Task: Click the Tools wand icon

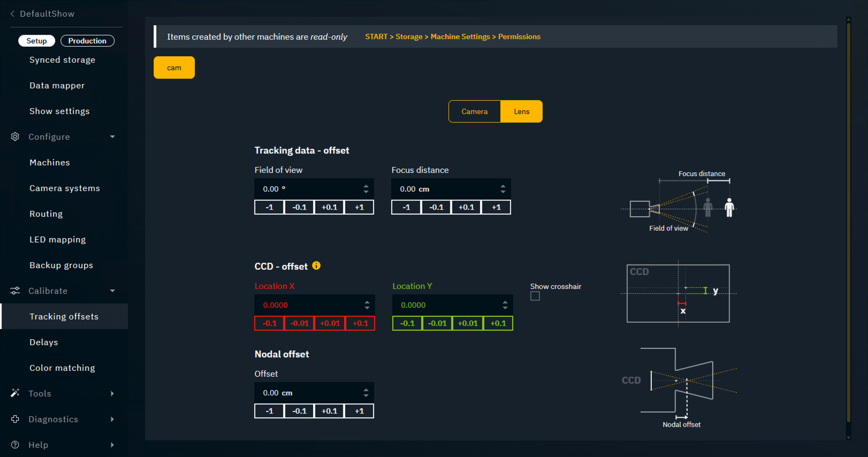Action: coord(15,393)
